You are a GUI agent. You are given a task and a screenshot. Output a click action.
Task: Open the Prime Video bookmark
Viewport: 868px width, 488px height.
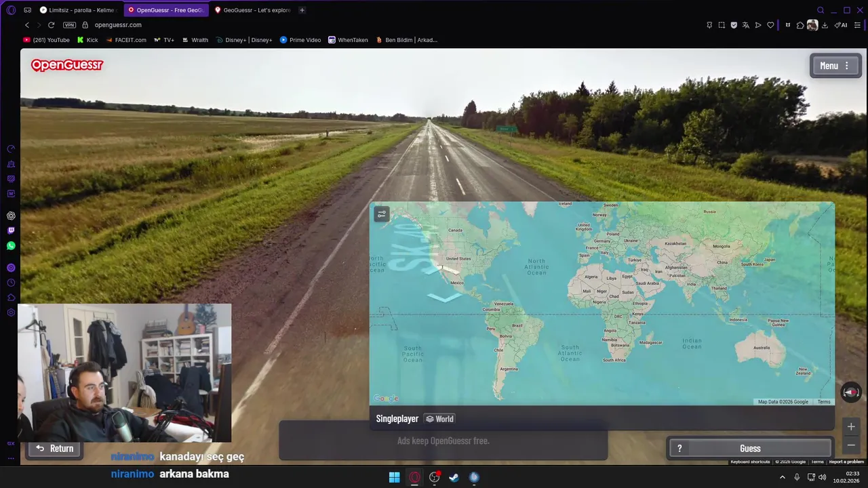pos(300,40)
